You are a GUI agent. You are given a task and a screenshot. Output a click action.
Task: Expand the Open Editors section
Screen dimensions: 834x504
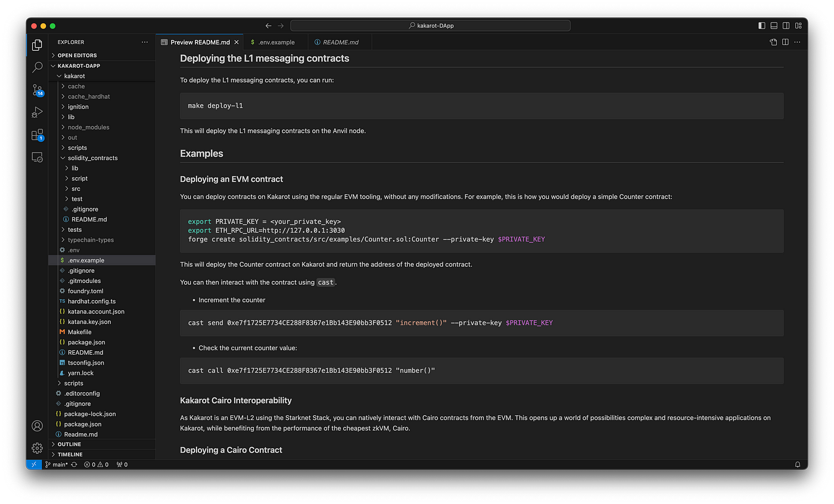tap(102, 55)
